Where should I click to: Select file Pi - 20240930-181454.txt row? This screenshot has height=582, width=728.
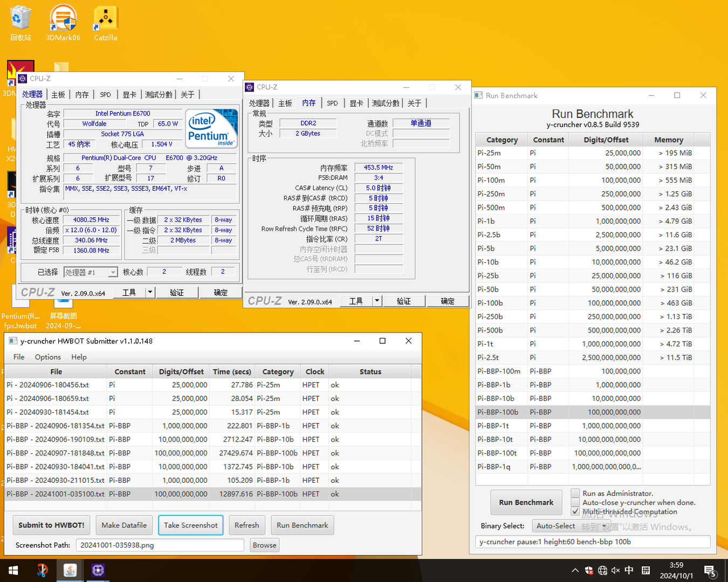pos(213,412)
